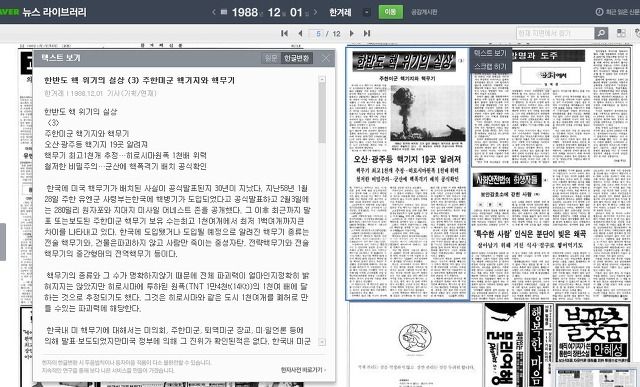Go to the previous date with the left chevron
Screen dimensions: 640x387
213,12
